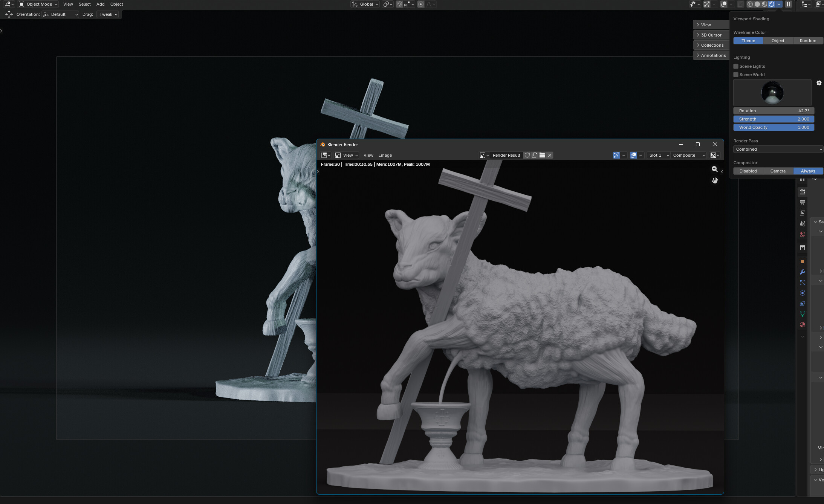Toggle proportional editing
This screenshot has height=504, width=824.
(421, 4)
